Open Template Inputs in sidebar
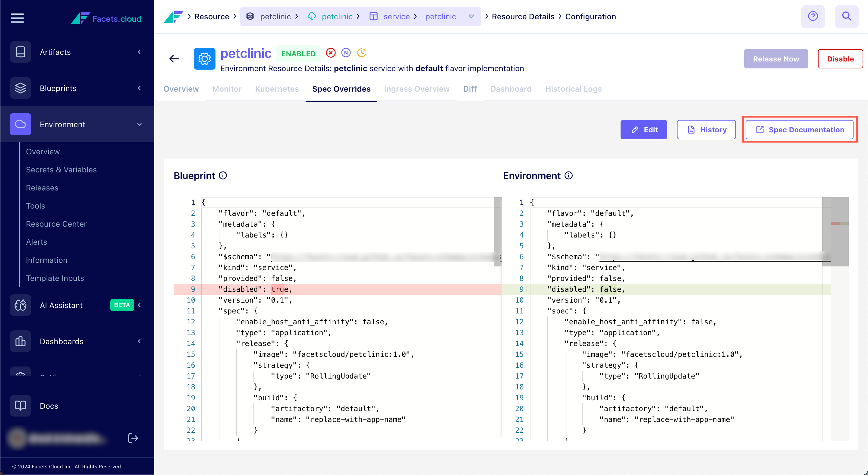Image resolution: width=868 pixels, height=475 pixels. 55,278
